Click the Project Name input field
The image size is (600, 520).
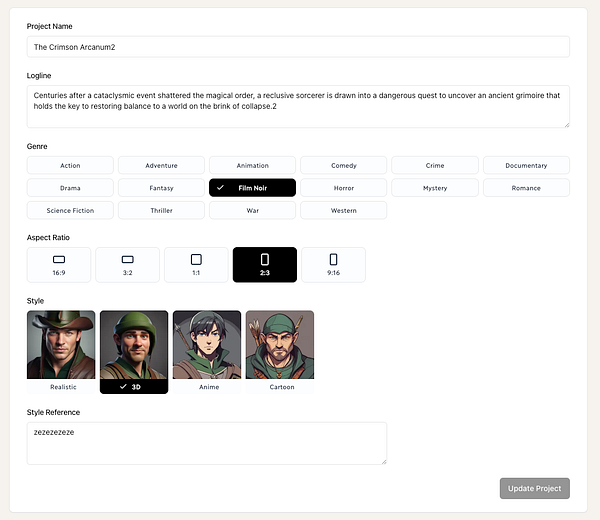pos(298,47)
